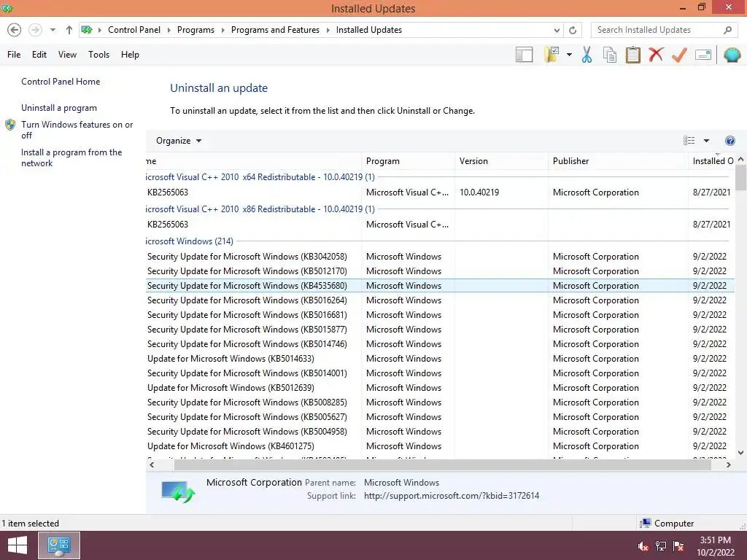Image resolution: width=747 pixels, height=560 pixels.
Task: Open the Organize dropdown menu
Action: pos(179,141)
